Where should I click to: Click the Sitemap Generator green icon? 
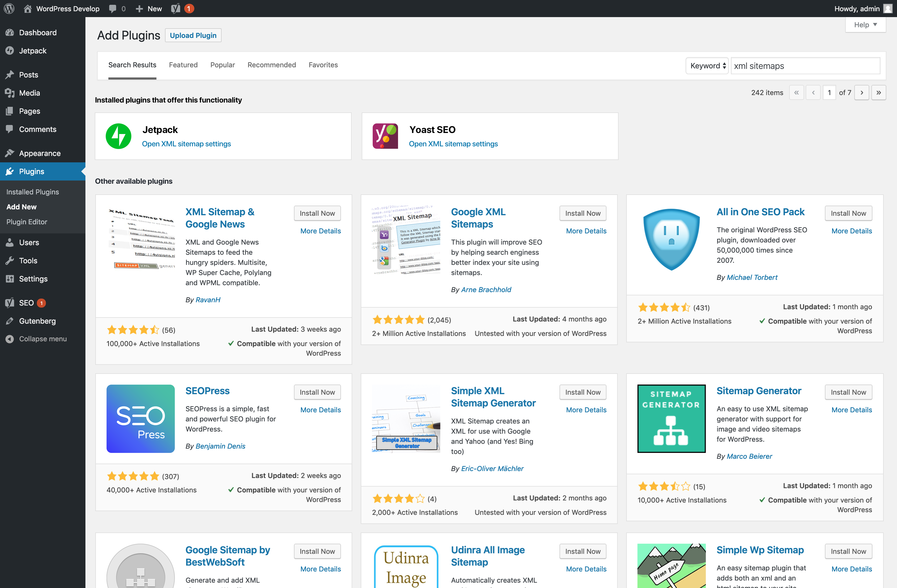pyautogui.click(x=671, y=418)
